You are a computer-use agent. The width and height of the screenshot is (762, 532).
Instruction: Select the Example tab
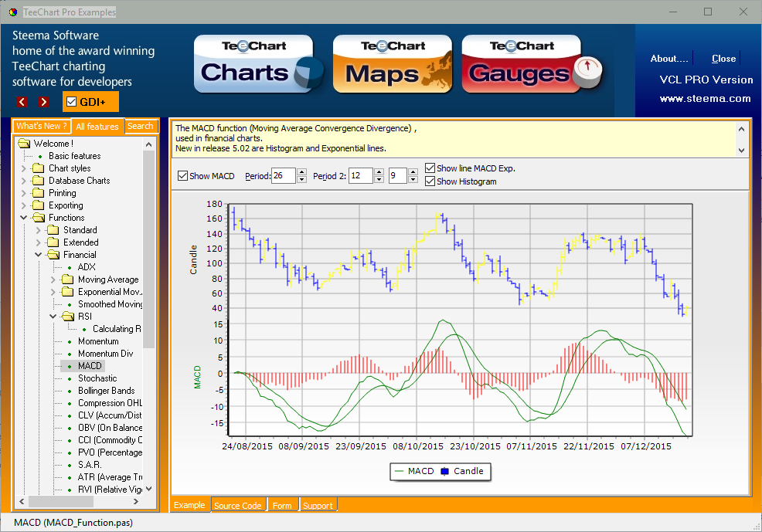point(189,505)
